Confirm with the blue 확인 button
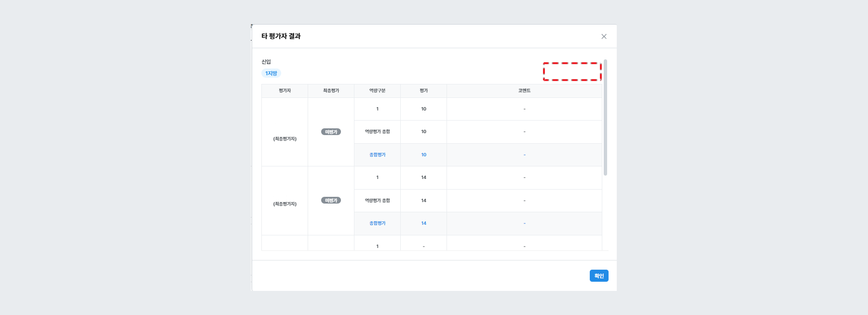This screenshot has height=315, width=868. (599, 275)
